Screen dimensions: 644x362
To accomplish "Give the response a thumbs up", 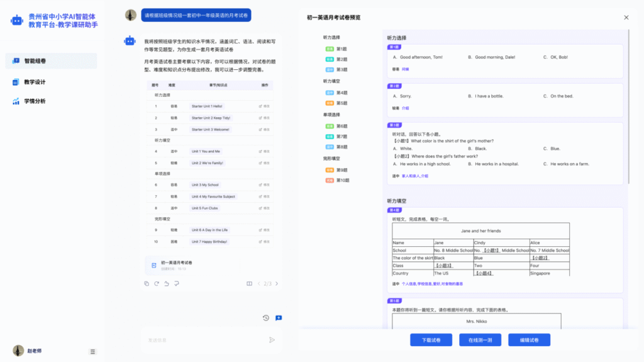I will [167, 283].
